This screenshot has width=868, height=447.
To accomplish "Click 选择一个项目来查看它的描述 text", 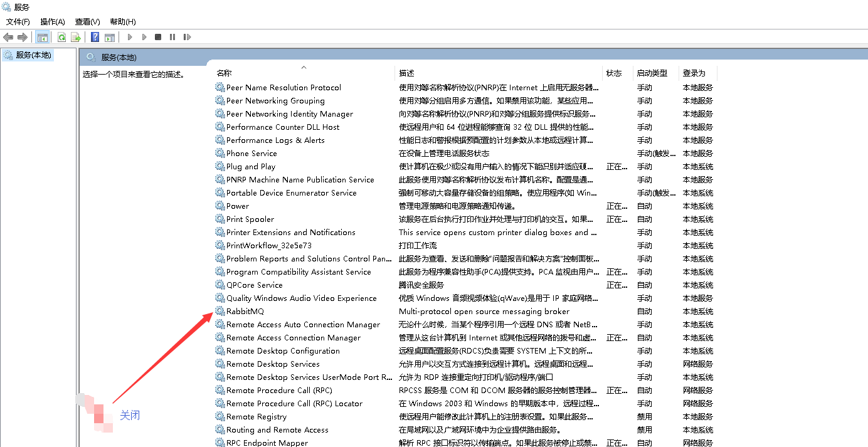I will [x=134, y=74].
